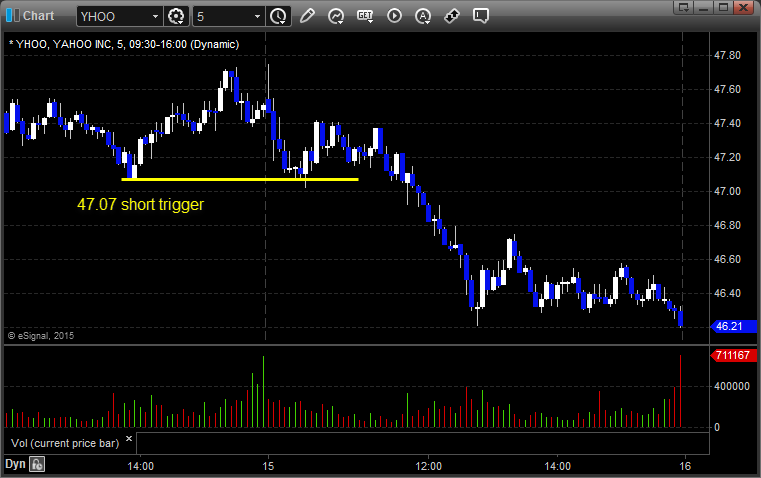
Task: Click the first 14:00 time label
Action: pyautogui.click(x=141, y=466)
